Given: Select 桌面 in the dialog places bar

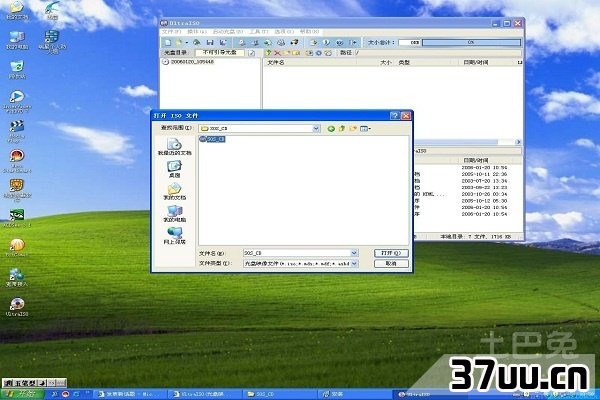Looking at the screenshot, I should click(174, 169).
